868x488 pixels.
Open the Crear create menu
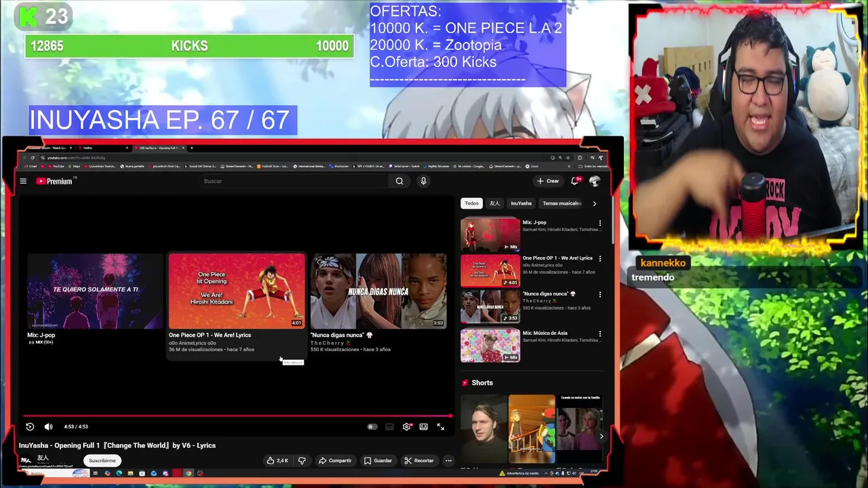(548, 181)
